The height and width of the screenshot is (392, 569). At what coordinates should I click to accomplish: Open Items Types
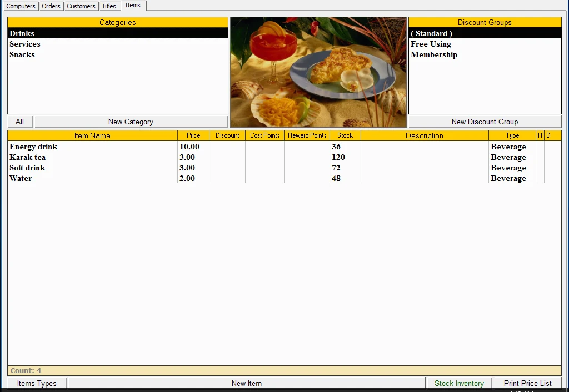click(x=37, y=383)
